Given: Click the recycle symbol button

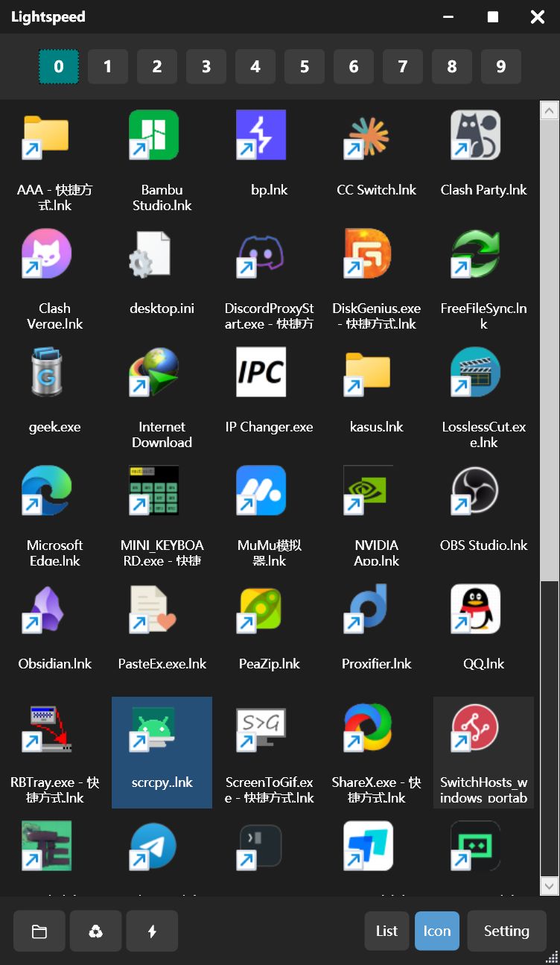Looking at the screenshot, I should pyautogui.click(x=95, y=931).
